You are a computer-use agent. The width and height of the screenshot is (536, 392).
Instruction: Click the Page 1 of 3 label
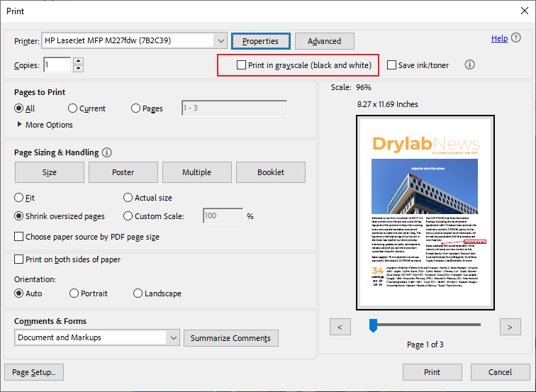(x=425, y=345)
